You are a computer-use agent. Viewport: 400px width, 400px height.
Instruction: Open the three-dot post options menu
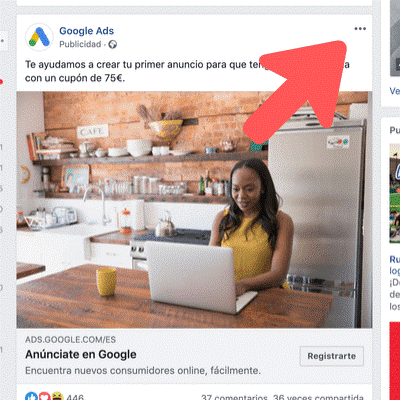tap(360, 29)
